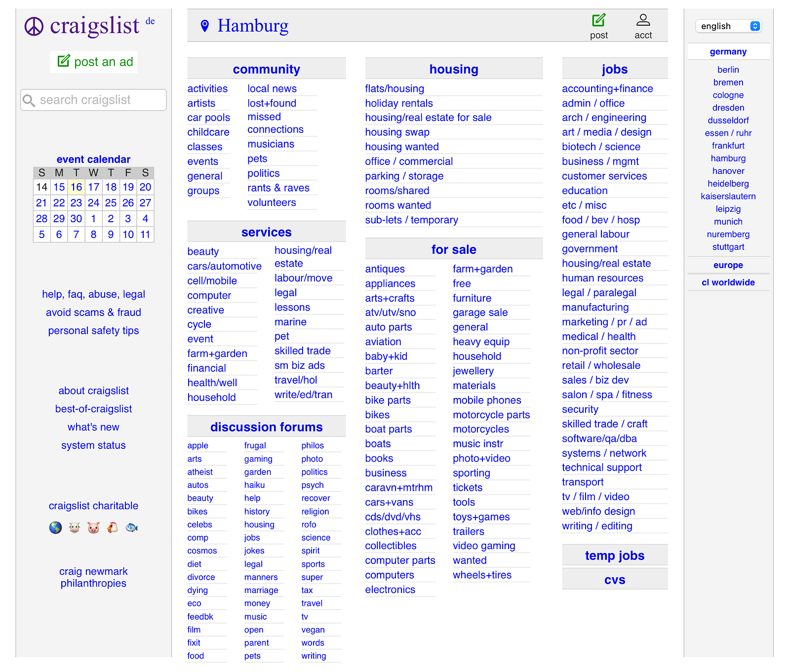The height and width of the screenshot is (672, 790).
Task: Open the salon / spa / fitness link
Action: pos(607,395)
